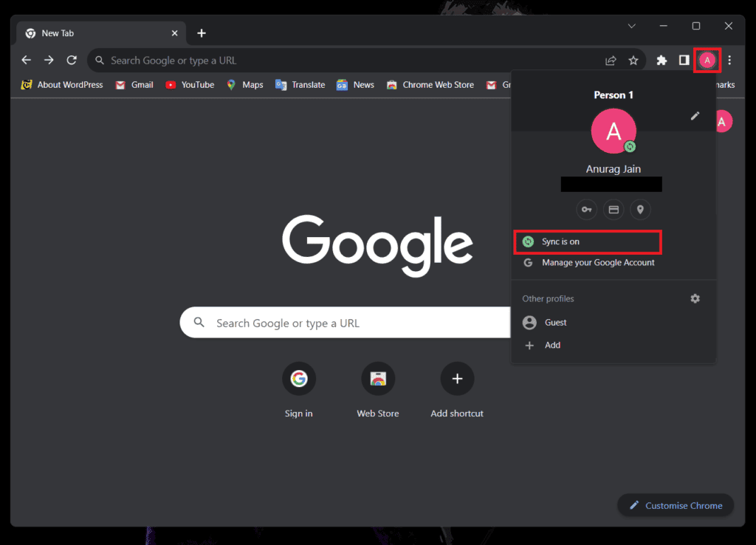This screenshot has width=756, height=545.
Task: Open Addresses location pin icon
Action: click(640, 210)
